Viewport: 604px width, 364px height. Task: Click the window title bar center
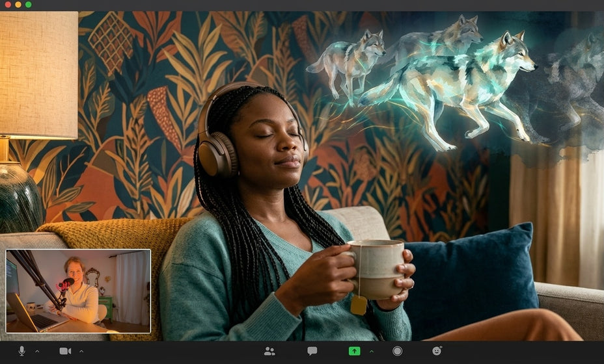point(302,5)
